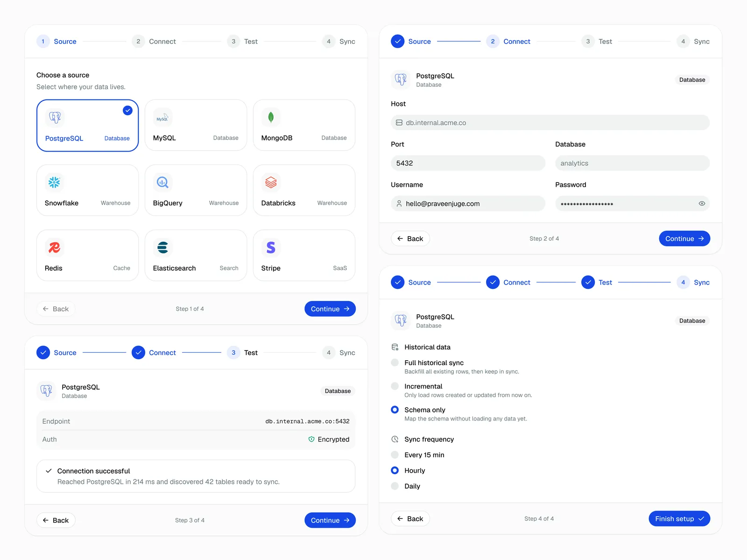The width and height of the screenshot is (747, 560).
Task: Choose Hourly sync frequency
Action: point(395,470)
